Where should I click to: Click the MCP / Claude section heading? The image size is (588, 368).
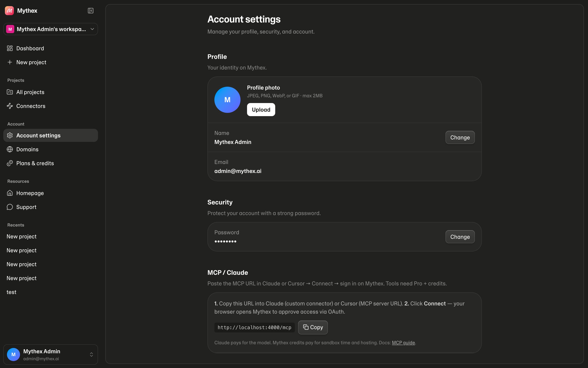(228, 273)
